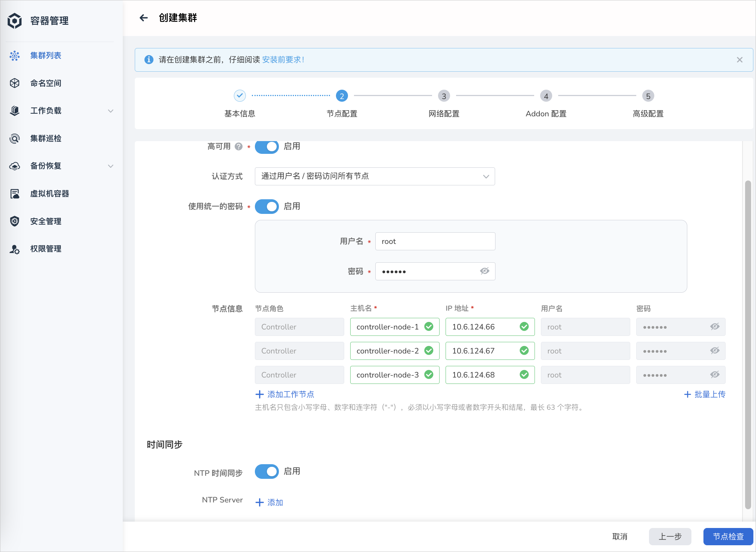Open 命名空间 in the sidebar
The width and height of the screenshot is (756, 552).
(46, 83)
